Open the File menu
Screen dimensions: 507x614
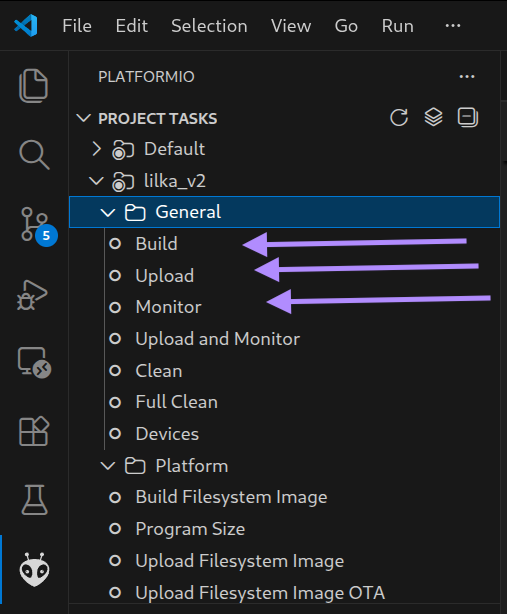[x=77, y=26]
